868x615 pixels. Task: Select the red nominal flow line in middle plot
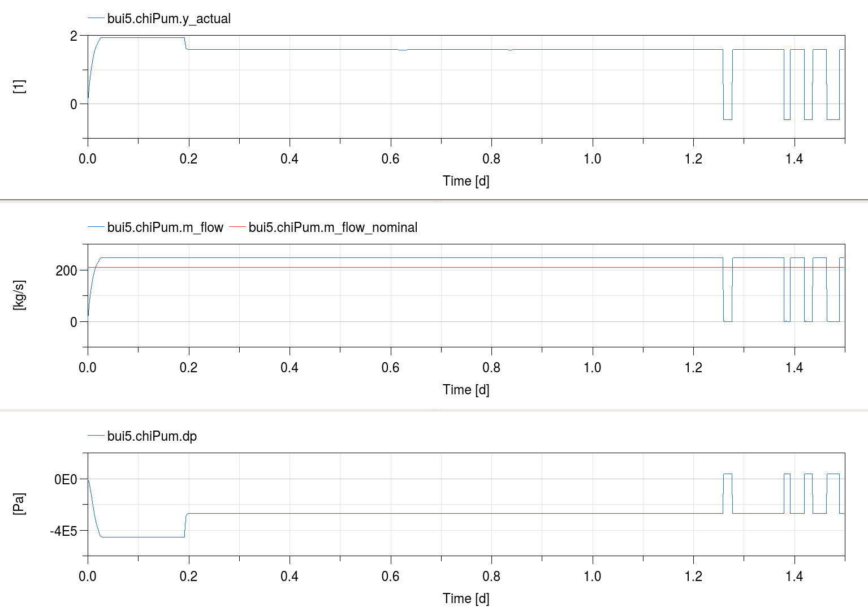pos(396,266)
